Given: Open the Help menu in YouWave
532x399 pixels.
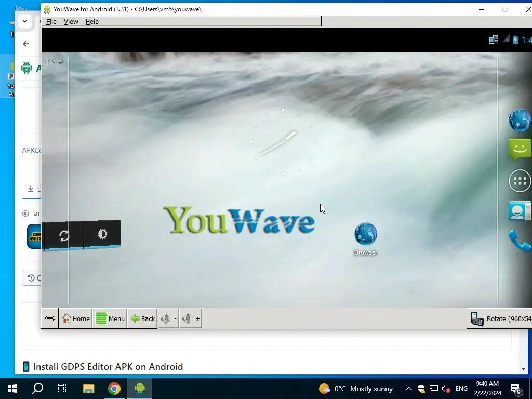Looking at the screenshot, I should click(92, 22).
